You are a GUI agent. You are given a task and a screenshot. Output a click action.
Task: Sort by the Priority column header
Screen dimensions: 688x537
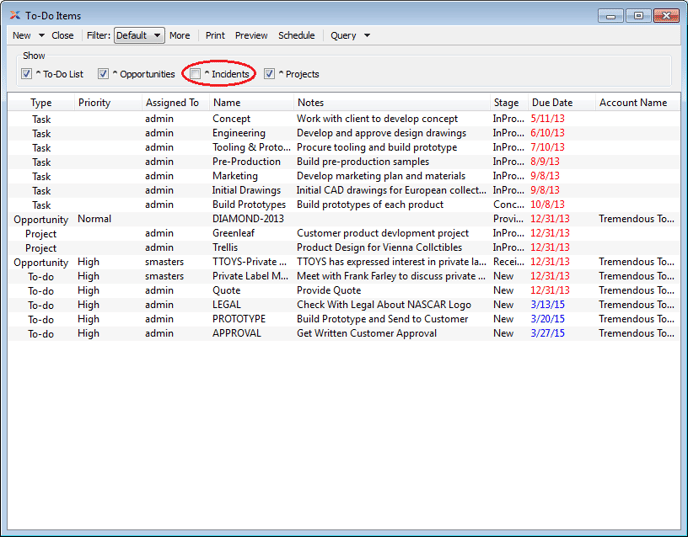[x=94, y=103]
